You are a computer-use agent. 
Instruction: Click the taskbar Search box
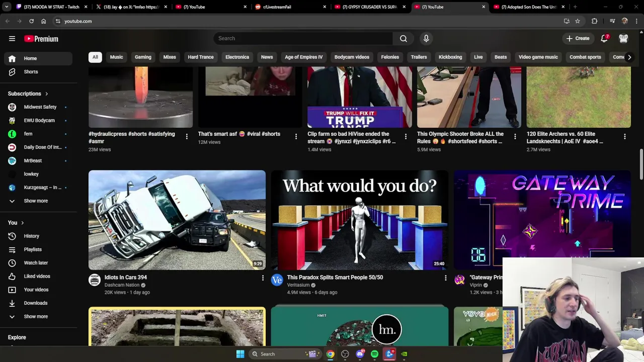(284, 354)
